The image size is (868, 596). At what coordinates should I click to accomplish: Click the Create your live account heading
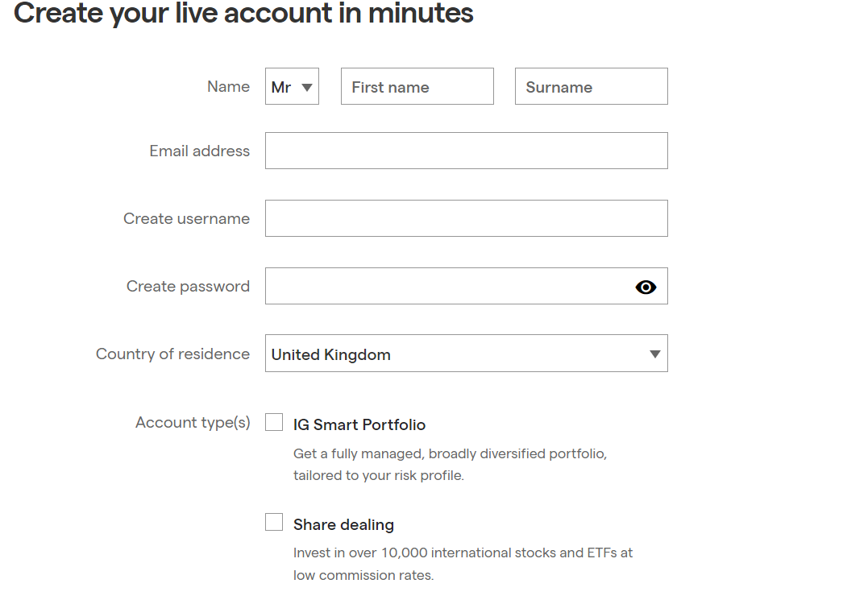(x=243, y=13)
